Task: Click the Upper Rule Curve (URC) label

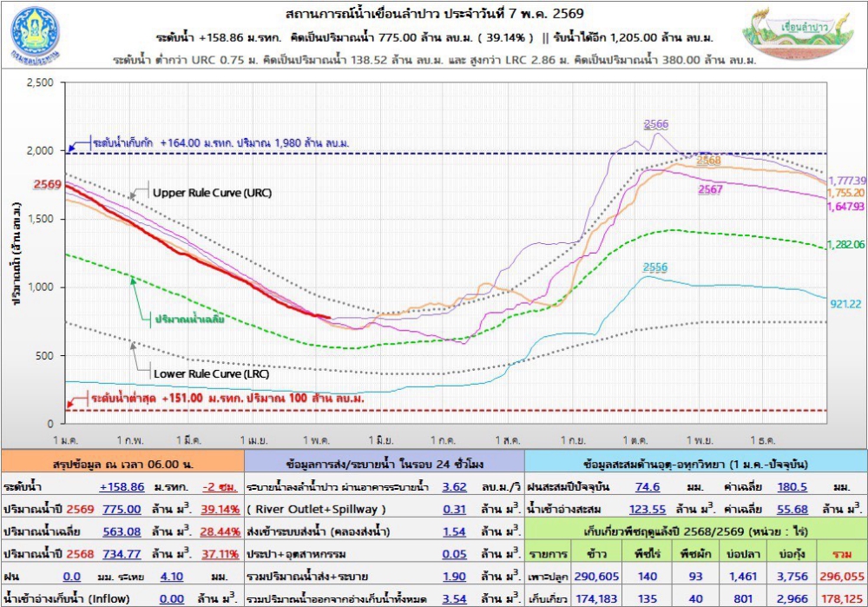Action: (212, 193)
